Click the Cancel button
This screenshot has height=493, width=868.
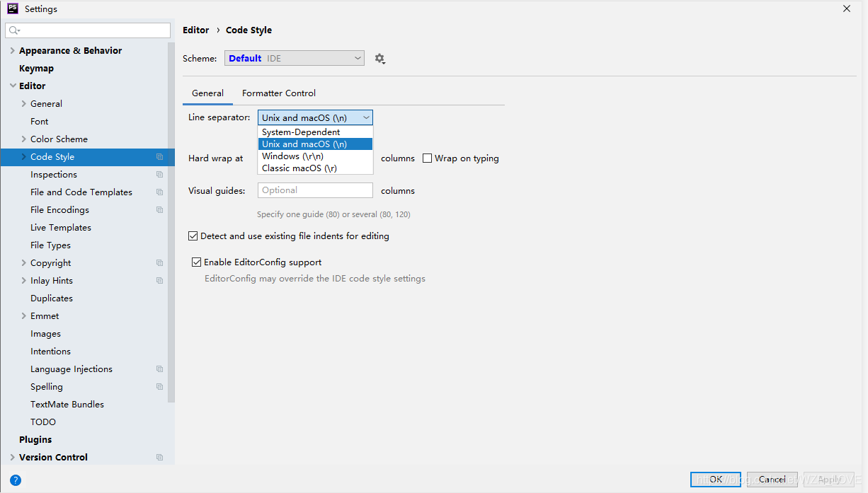772,480
